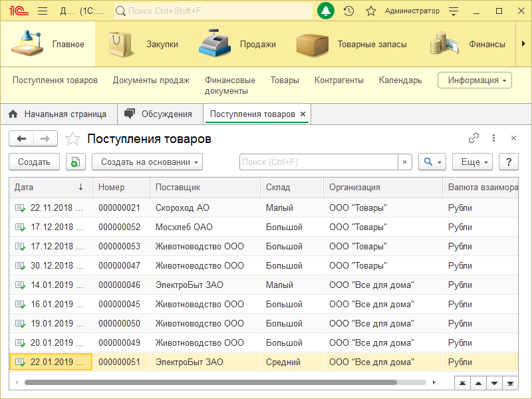The width and height of the screenshot is (532, 399).
Task: Open the Товары link
Action: pos(285,80)
